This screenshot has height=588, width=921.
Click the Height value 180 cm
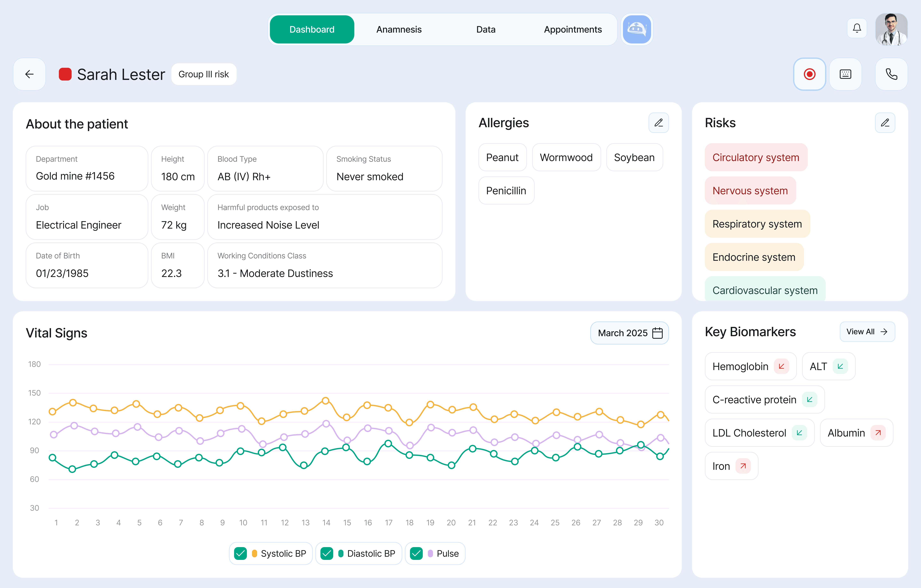click(178, 177)
